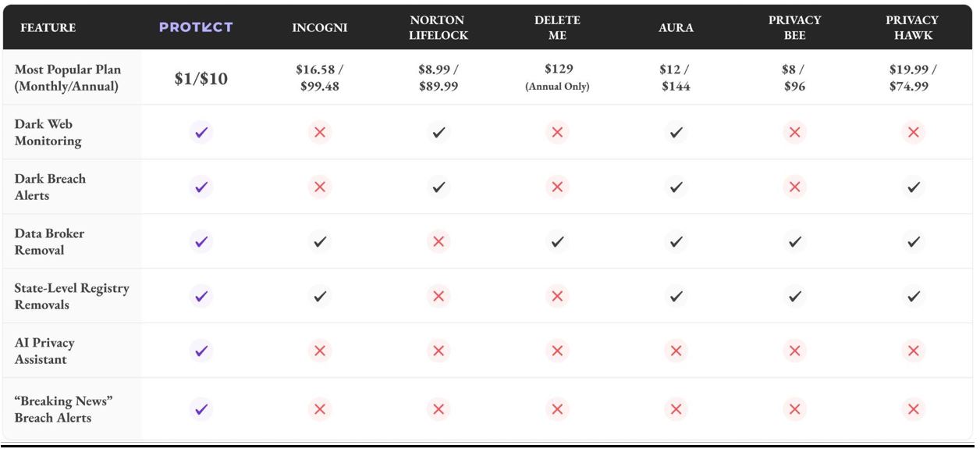Click the purple Protkct logo header
The height and width of the screenshot is (456, 980).
(196, 27)
